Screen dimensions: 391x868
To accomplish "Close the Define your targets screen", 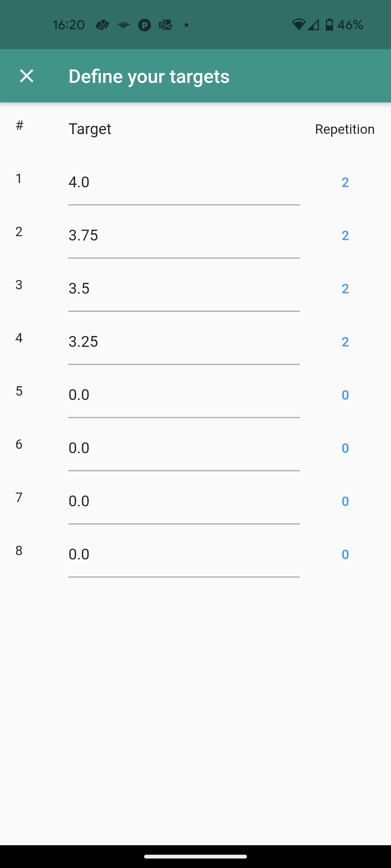I will tap(27, 76).
